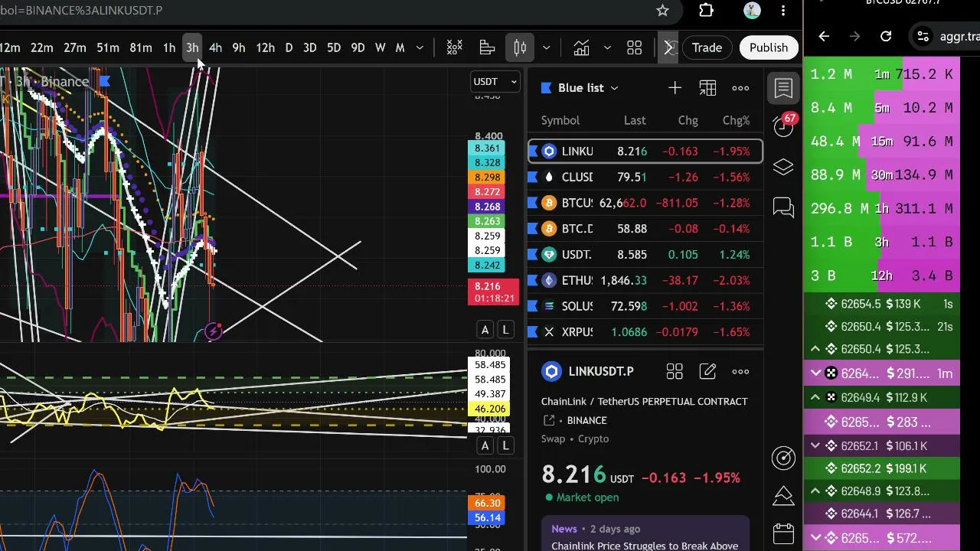
Task: Open the Blue list three-dot menu
Action: (740, 88)
